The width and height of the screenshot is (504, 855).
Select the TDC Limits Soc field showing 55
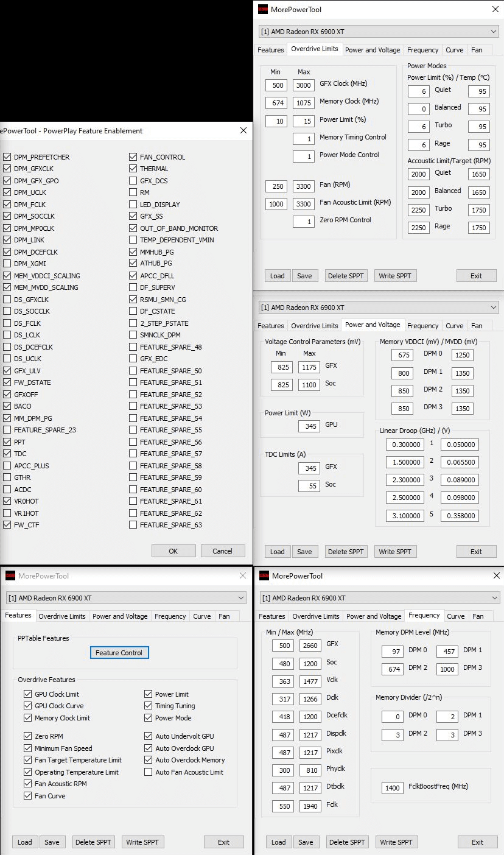(x=309, y=486)
